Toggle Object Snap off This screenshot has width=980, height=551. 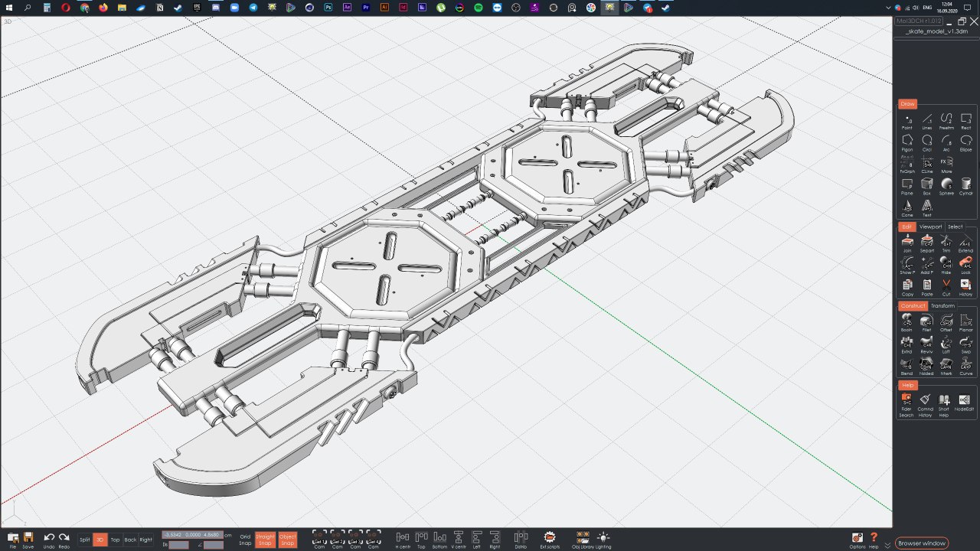[287, 540]
